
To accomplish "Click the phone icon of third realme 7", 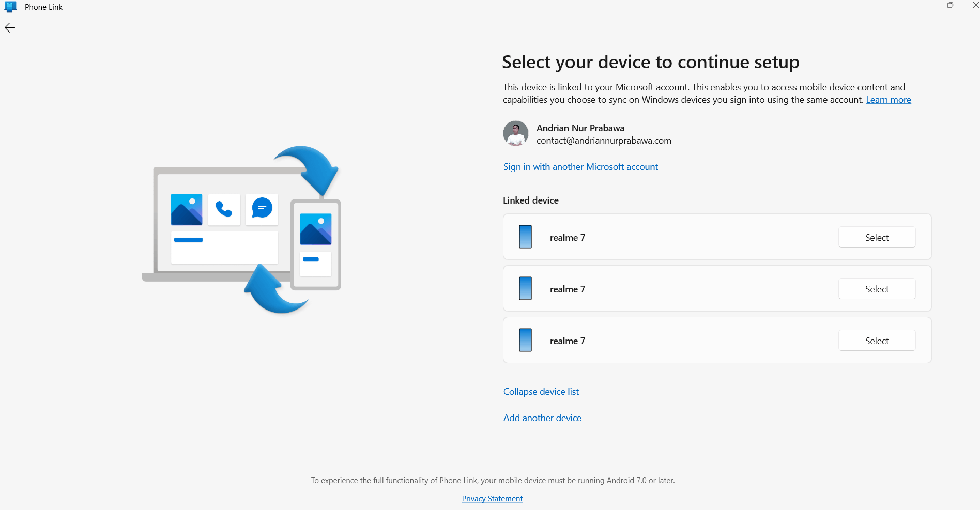I will pos(525,340).
